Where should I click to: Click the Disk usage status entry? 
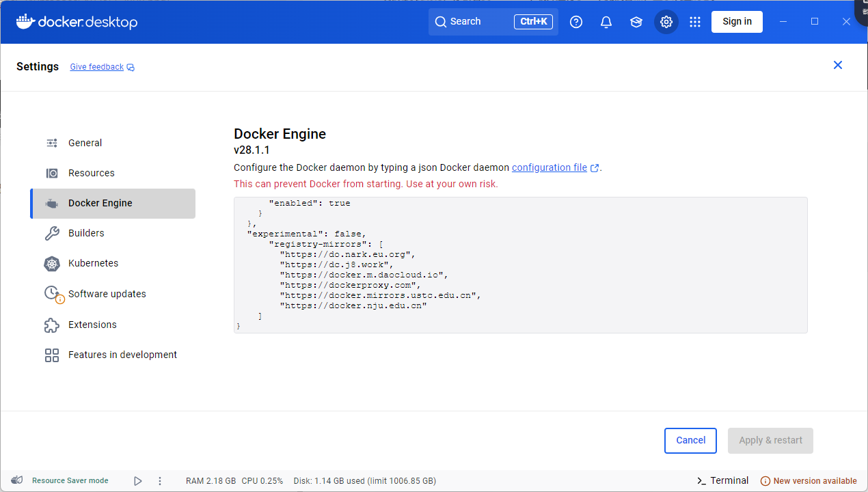coord(365,481)
